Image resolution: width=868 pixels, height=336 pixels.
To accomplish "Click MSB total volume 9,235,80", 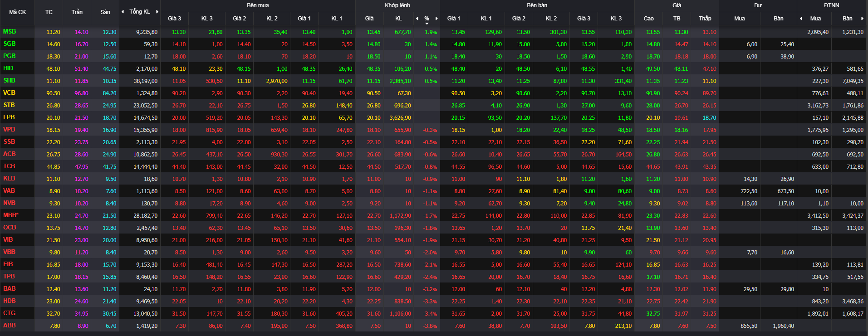I will pos(147,32).
